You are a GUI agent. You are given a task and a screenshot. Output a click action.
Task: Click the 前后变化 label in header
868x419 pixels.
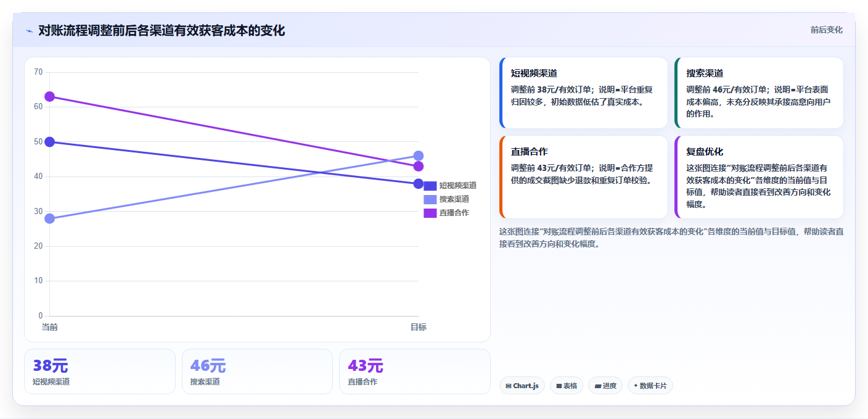coord(826,30)
